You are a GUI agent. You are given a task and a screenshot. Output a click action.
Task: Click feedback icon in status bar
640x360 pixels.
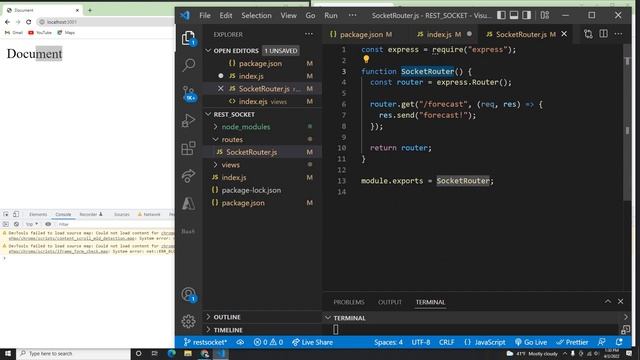(x=602, y=342)
